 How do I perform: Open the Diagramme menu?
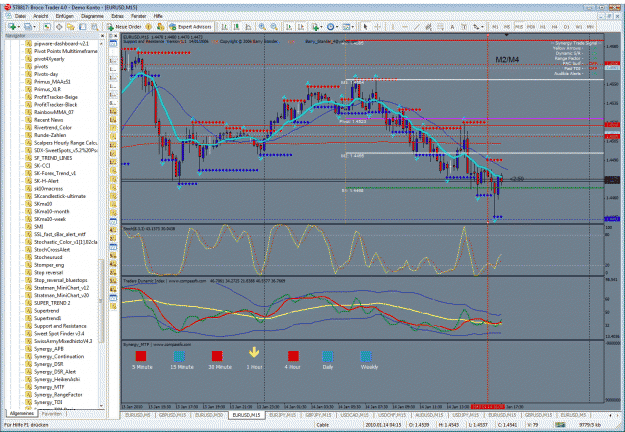[92, 16]
